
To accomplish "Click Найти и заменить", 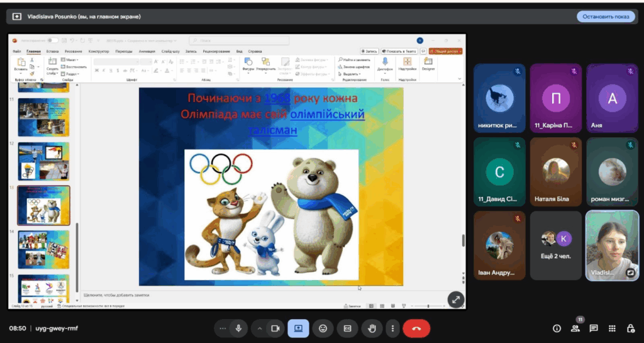I will pos(354,60).
